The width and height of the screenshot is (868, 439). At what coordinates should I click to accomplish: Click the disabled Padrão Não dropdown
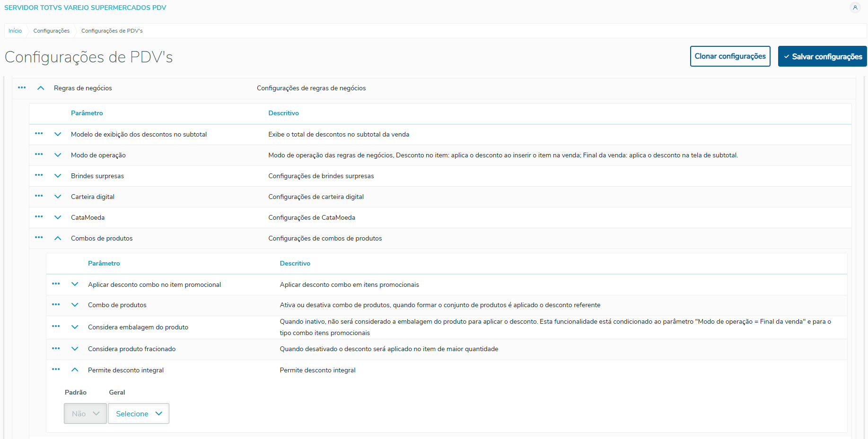point(85,413)
